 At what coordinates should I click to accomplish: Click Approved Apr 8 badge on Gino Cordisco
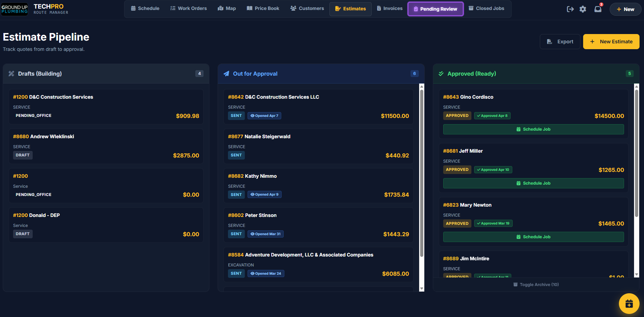[x=492, y=116]
